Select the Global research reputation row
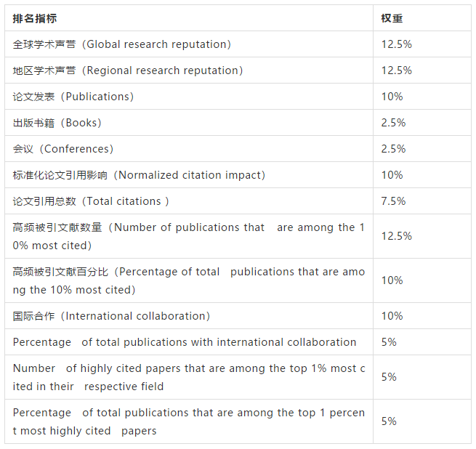Viewport: 476px width, 449px height. coord(238,44)
